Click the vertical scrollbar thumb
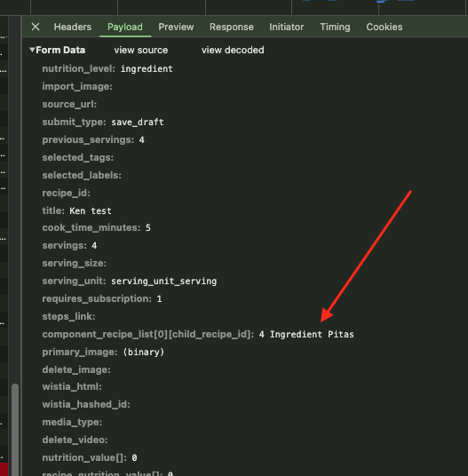This screenshot has width=468, height=476. [15, 430]
